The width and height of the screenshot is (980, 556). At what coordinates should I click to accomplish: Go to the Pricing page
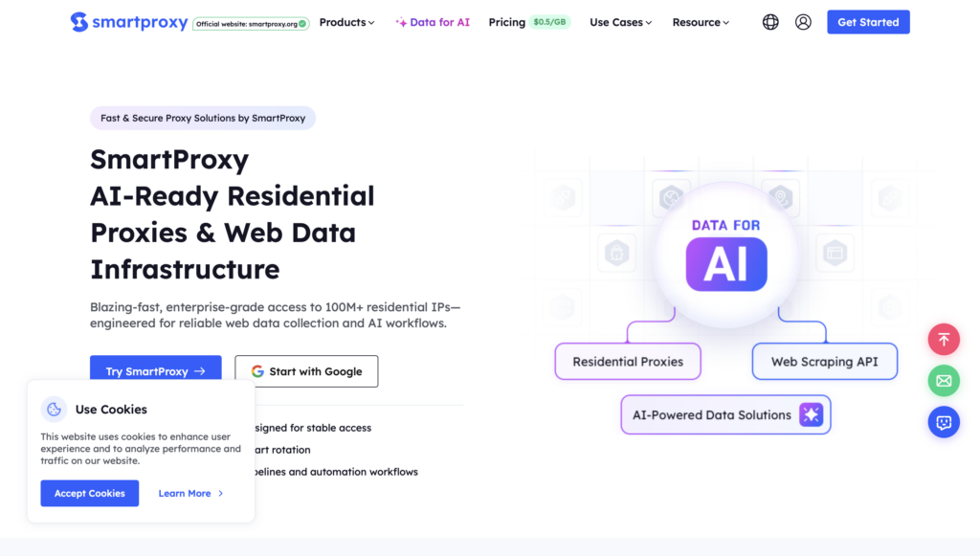tap(507, 22)
